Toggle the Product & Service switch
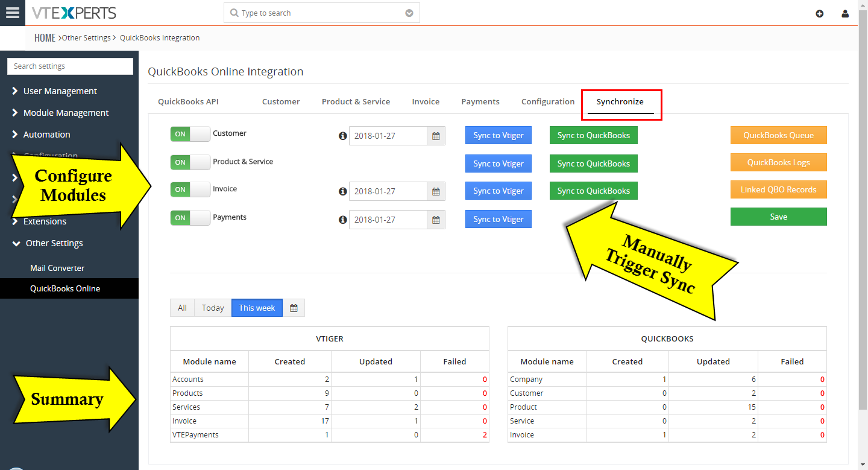The image size is (868, 470). coord(190,162)
